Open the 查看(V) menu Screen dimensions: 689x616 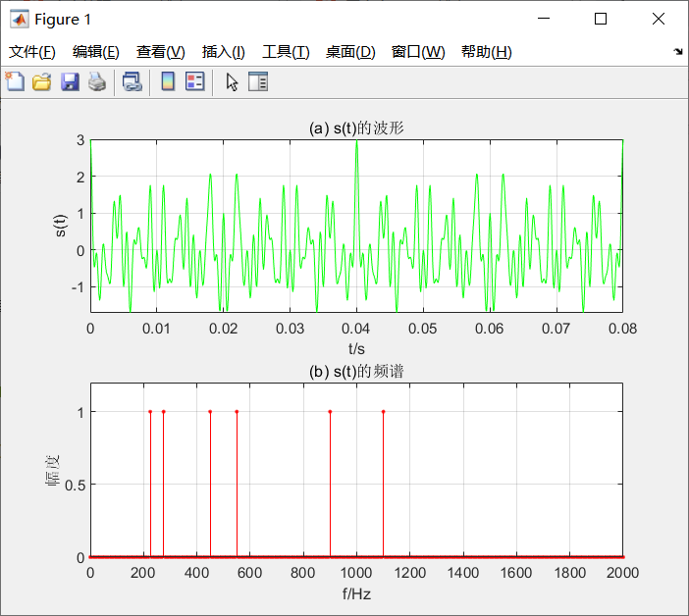pos(160,52)
